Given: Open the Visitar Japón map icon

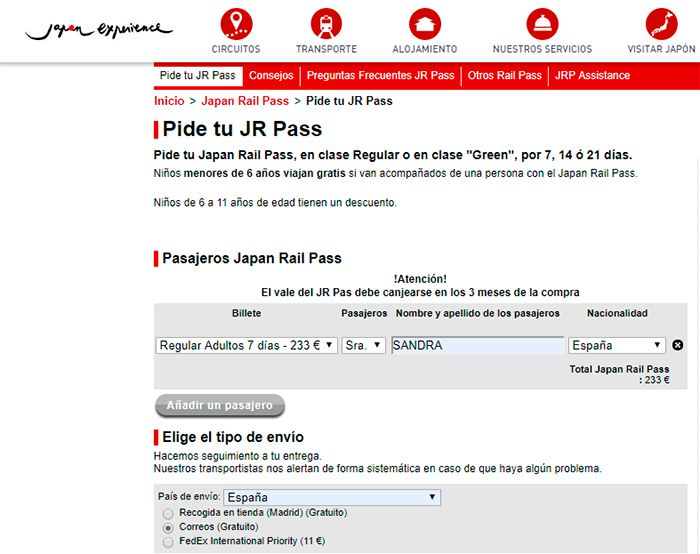Looking at the screenshot, I should 662,23.
